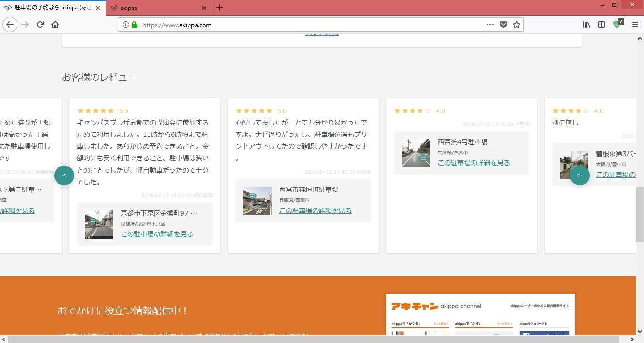Show site security info lock icon
This screenshot has width=644, height=343.
point(134,25)
